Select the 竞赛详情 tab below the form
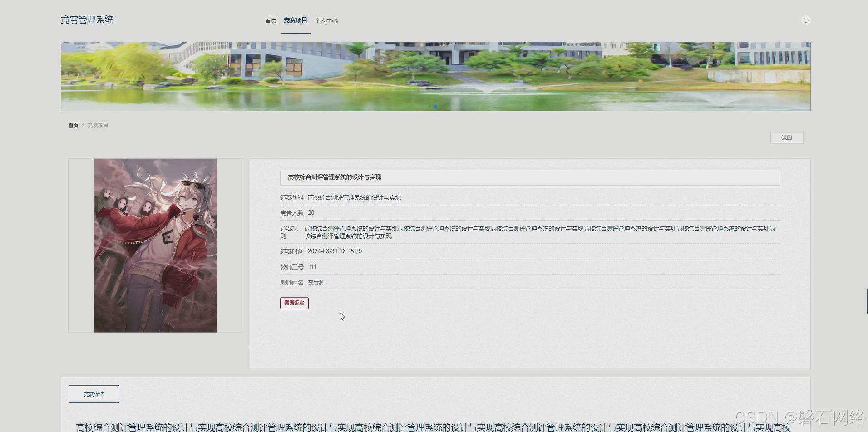 pos(94,393)
